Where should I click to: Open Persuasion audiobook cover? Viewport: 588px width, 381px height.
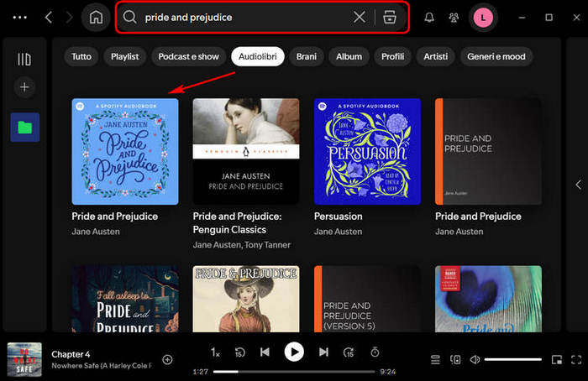coord(368,152)
